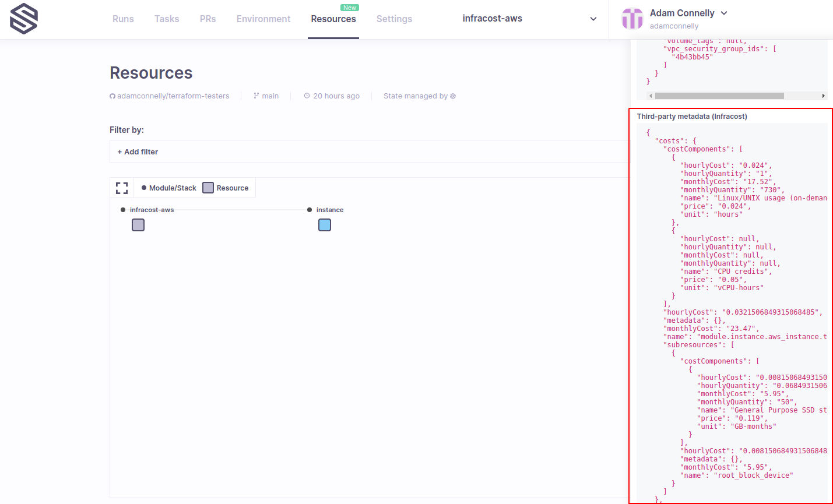Screen dimensions: 833x504
Task: Click the instance module node dot
Action: pos(310,210)
